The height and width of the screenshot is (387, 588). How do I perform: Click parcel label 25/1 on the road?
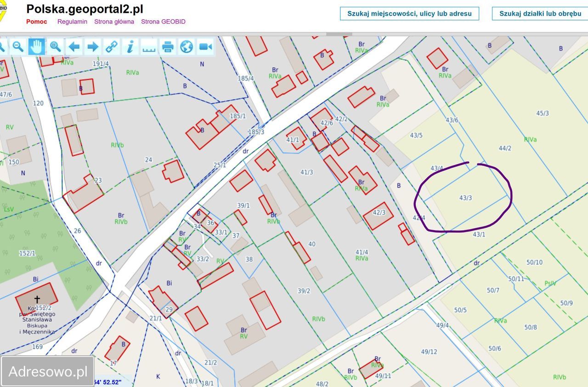pyautogui.click(x=220, y=165)
